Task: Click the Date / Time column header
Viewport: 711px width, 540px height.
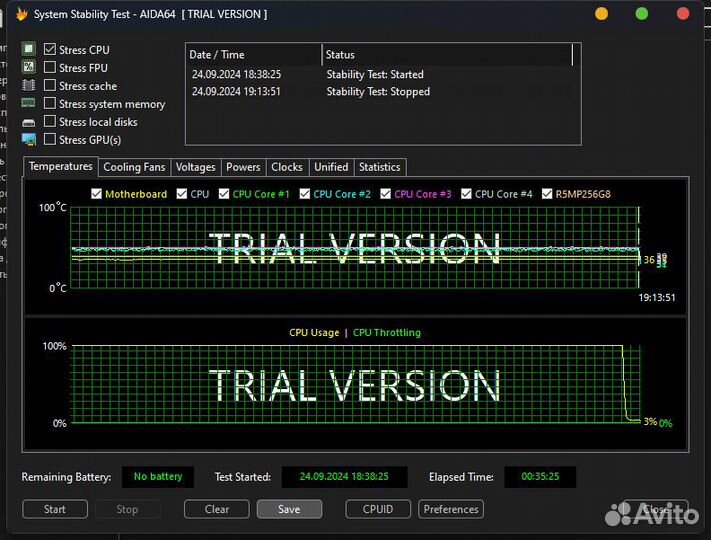Action: [x=254, y=55]
